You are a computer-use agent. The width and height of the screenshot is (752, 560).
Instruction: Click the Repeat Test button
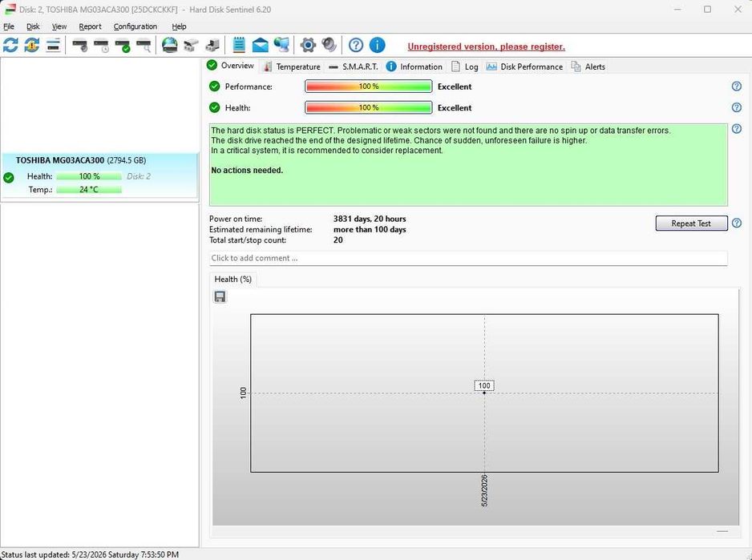coord(691,224)
